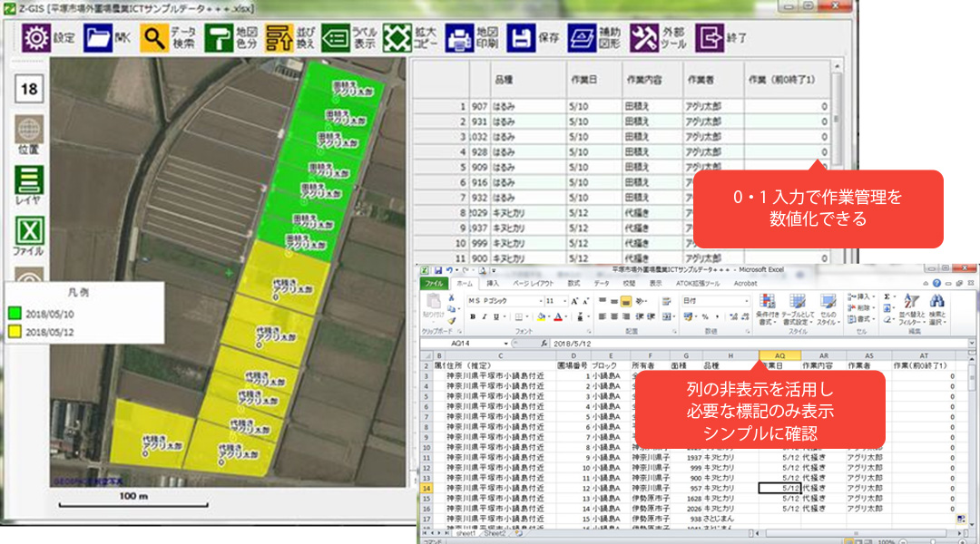
Task: Open the layer (レイヤ) sidebar icon
Action: [29, 180]
